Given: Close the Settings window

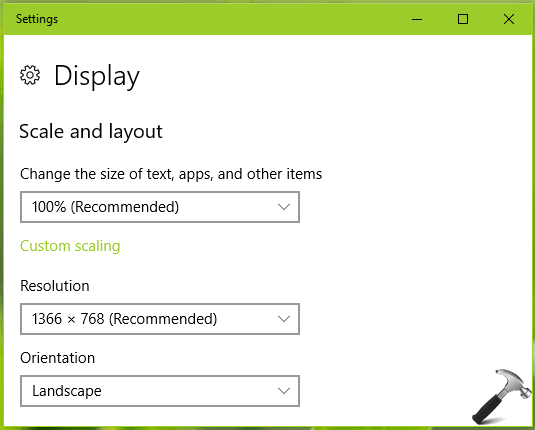Looking at the screenshot, I should 509,19.
